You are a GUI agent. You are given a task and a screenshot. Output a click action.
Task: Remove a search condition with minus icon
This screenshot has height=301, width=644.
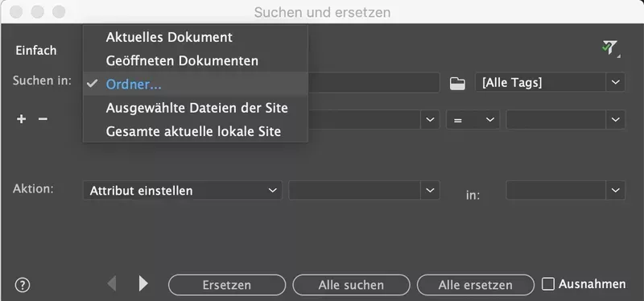(x=43, y=119)
